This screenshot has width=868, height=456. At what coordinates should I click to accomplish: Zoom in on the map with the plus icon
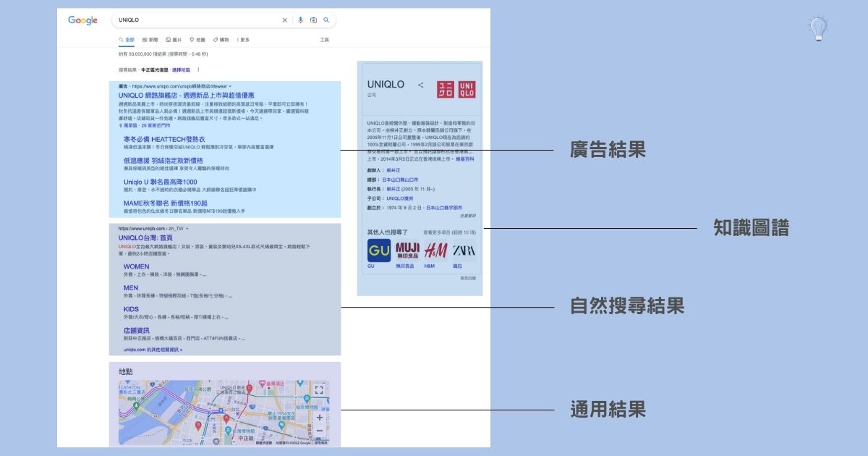320,418
